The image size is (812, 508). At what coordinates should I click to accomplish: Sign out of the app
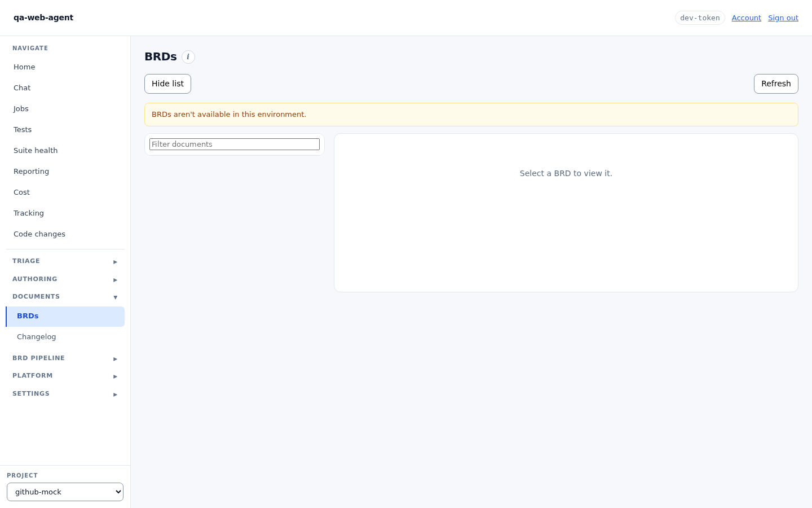pos(783,18)
